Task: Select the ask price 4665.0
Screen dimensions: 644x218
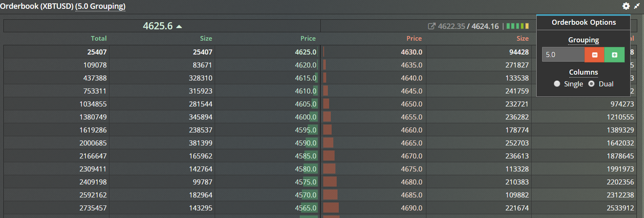Action: 411,143
